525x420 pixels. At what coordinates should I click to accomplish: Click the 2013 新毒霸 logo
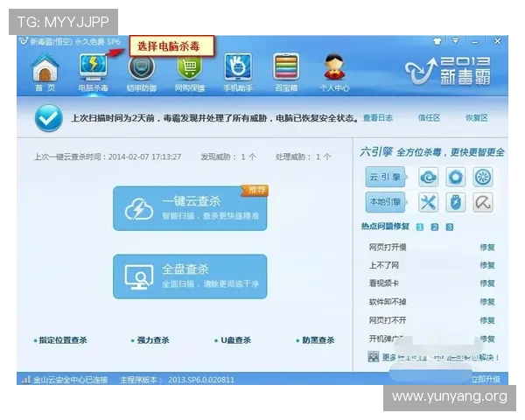click(x=448, y=71)
